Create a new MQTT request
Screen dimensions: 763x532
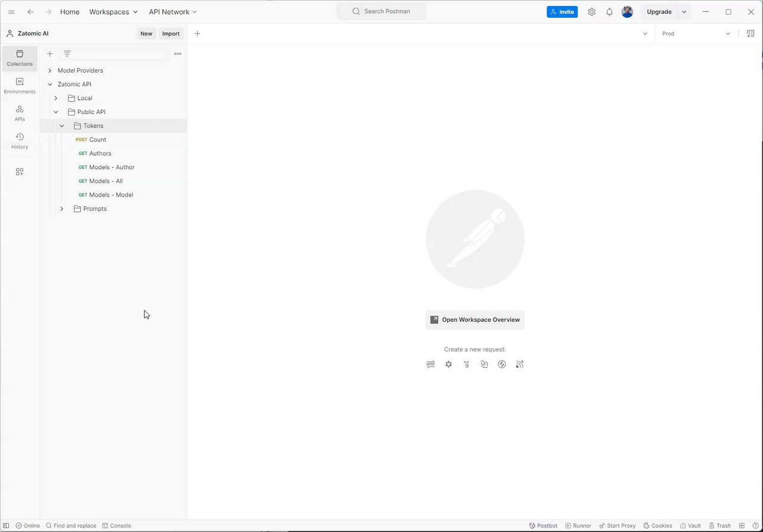520,364
